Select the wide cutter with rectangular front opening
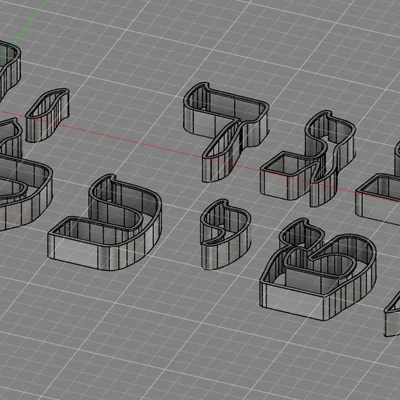The height and width of the screenshot is (400, 400). point(105,222)
